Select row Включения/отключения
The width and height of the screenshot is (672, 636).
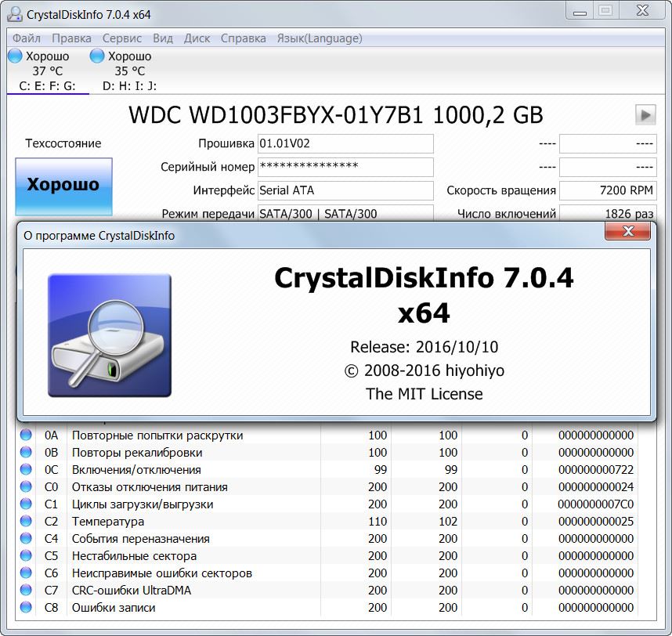tap(327, 469)
